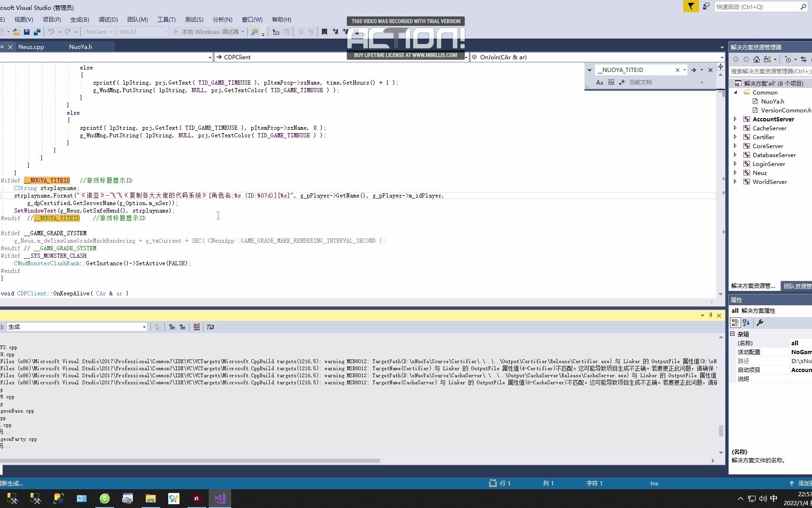Toggle replace mode chevron in find box

589,70
